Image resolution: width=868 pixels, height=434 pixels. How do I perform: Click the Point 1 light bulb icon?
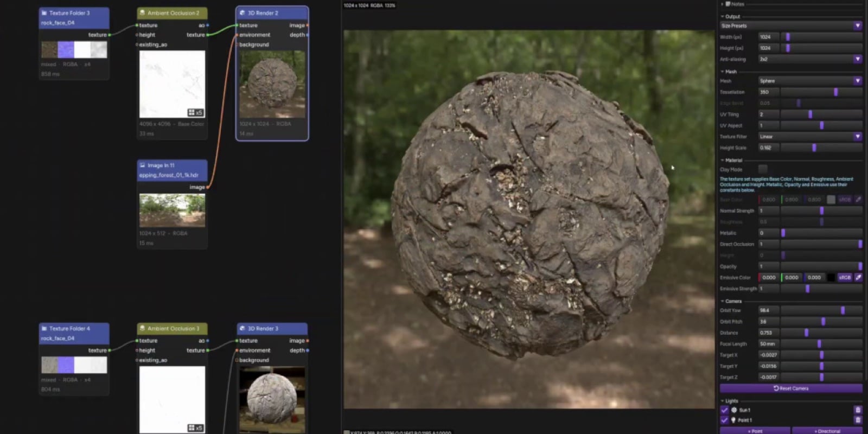click(734, 420)
